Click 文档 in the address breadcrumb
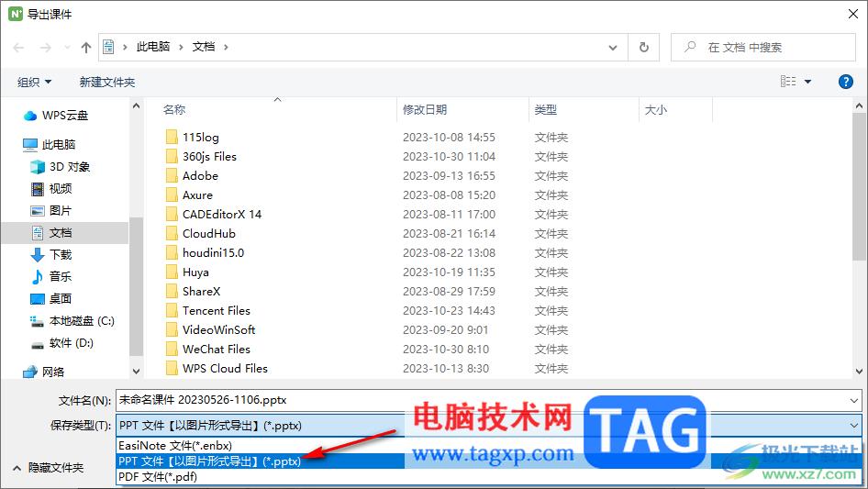The height and width of the screenshot is (489, 868). tap(203, 47)
